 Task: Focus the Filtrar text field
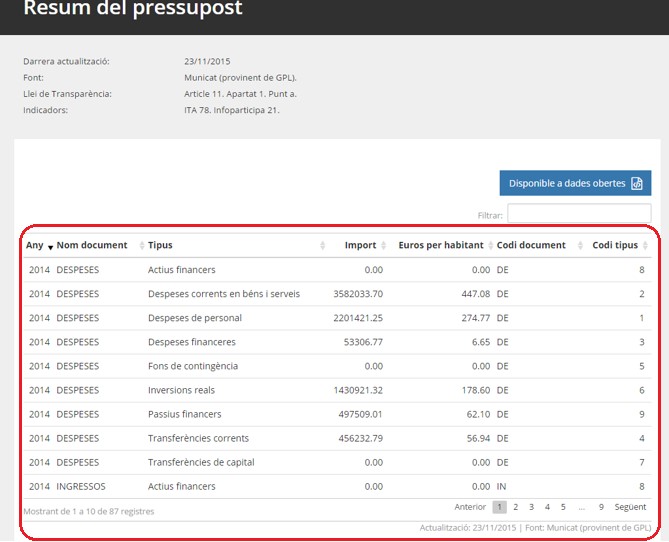(578, 214)
